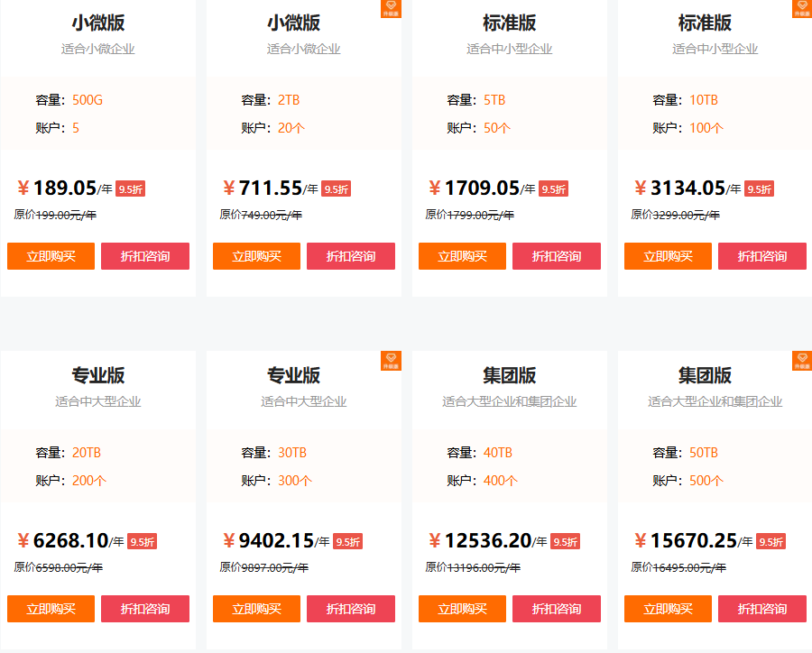Click the 升级版 diamond badge on 30TB 专业版 card
The width and height of the screenshot is (812, 653).
tap(391, 361)
